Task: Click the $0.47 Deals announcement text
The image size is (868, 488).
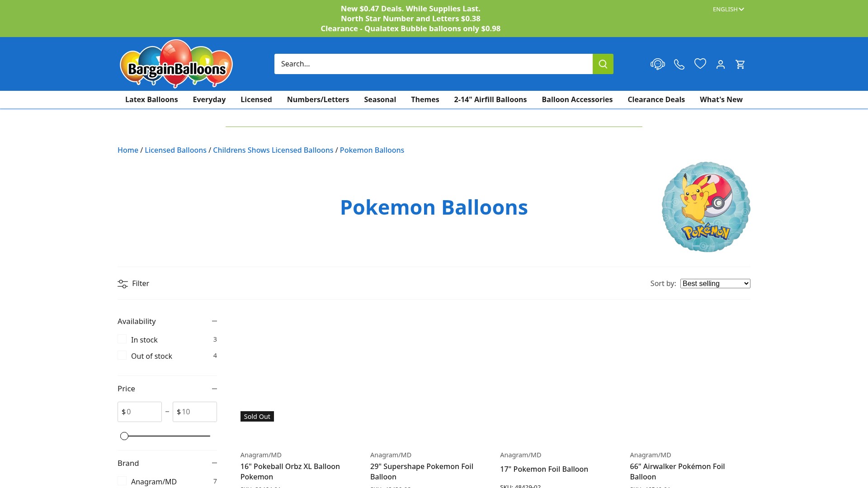Action: coord(410,9)
